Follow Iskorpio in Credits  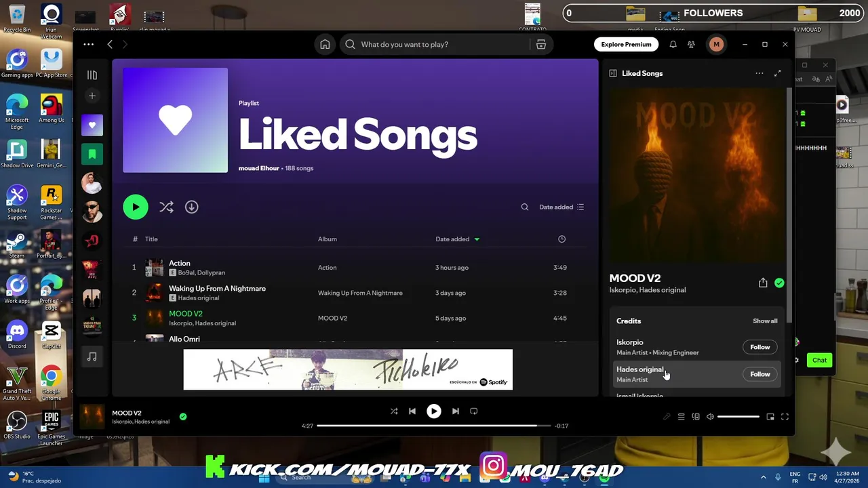[760, 347]
